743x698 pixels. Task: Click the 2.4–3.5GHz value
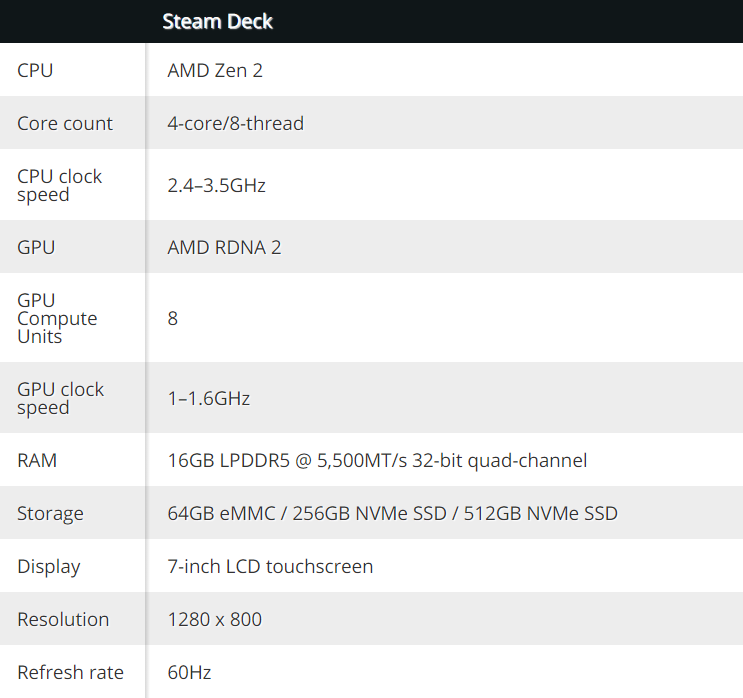(x=217, y=185)
